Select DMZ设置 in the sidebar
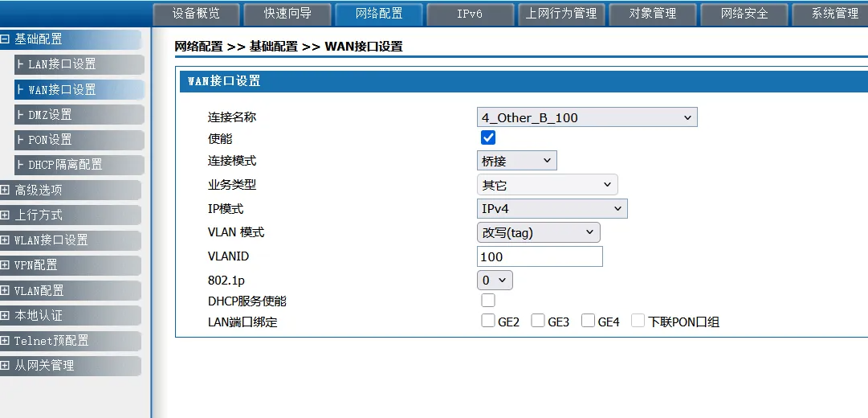The height and width of the screenshot is (418, 868). 79,115
